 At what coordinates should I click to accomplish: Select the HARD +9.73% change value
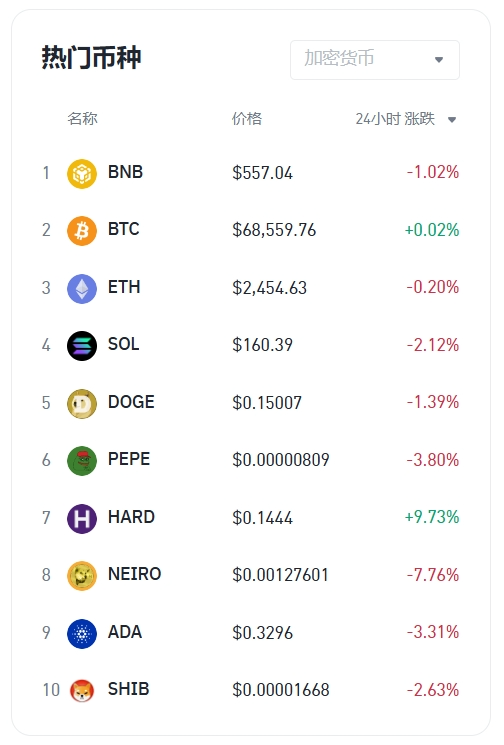click(432, 516)
